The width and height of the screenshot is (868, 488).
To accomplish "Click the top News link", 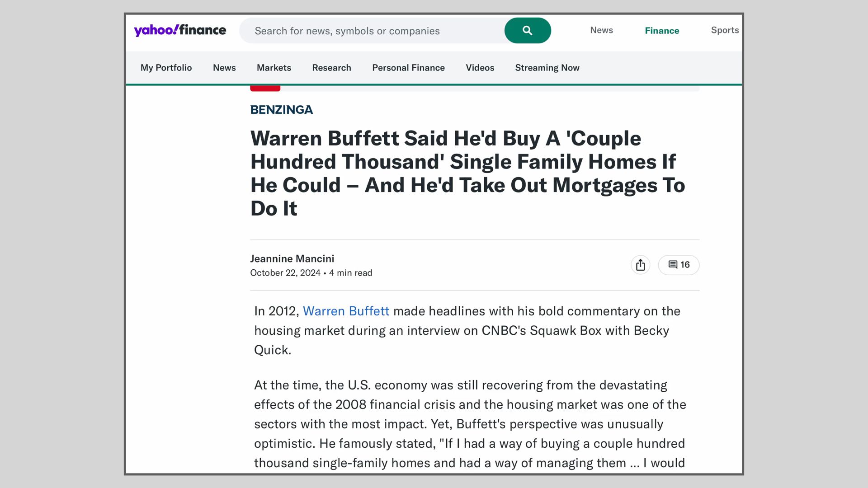I will (x=601, y=30).
